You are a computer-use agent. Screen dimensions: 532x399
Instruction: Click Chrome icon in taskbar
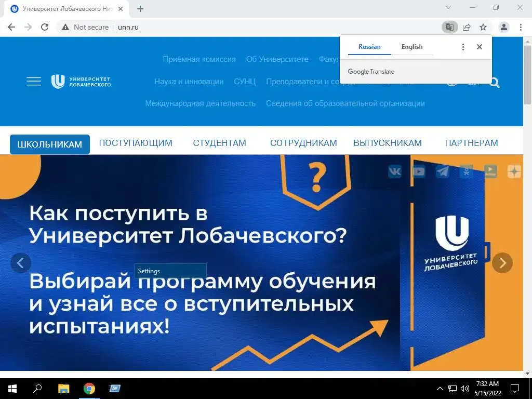pyautogui.click(x=89, y=389)
